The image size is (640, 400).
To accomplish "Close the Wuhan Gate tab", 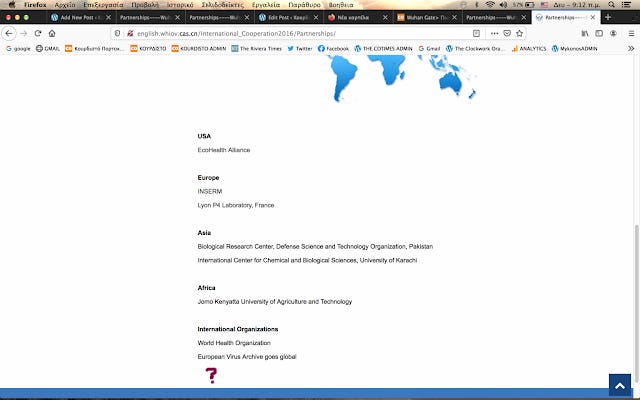I will pyautogui.click(x=454, y=18).
